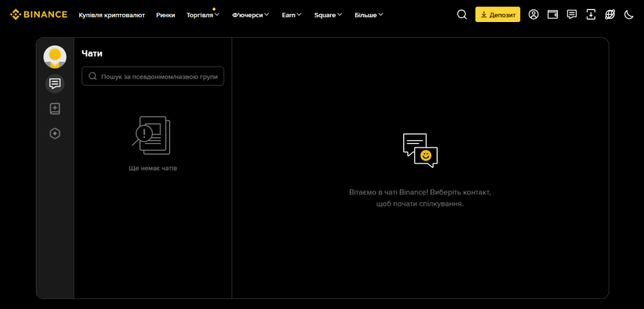The height and width of the screenshot is (309, 644).
Task: Open the wallet icon in header
Action: pyautogui.click(x=552, y=14)
